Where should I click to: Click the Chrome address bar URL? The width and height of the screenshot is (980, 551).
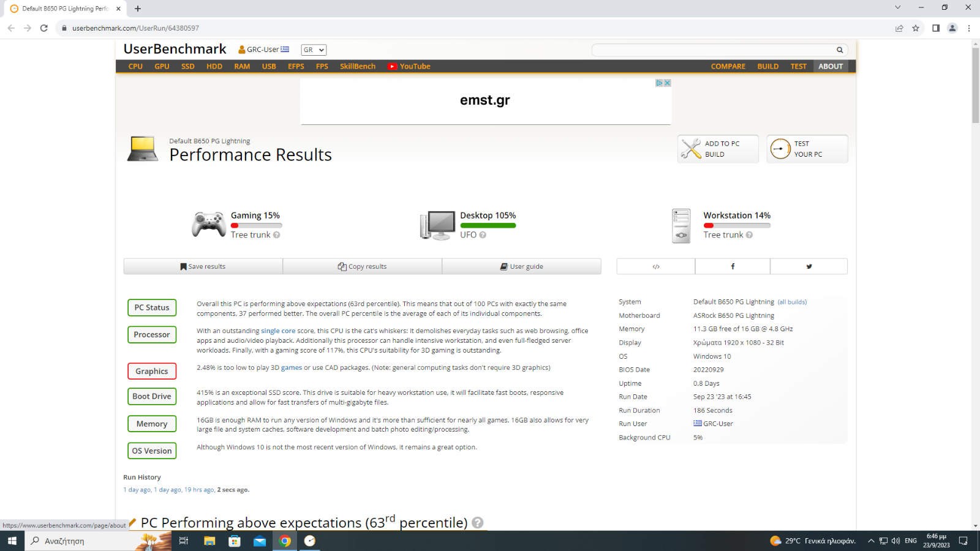tap(135, 28)
